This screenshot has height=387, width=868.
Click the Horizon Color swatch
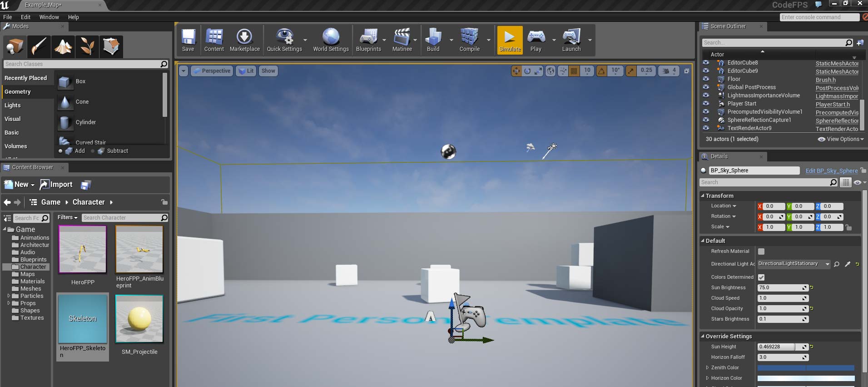pyautogui.click(x=806, y=378)
